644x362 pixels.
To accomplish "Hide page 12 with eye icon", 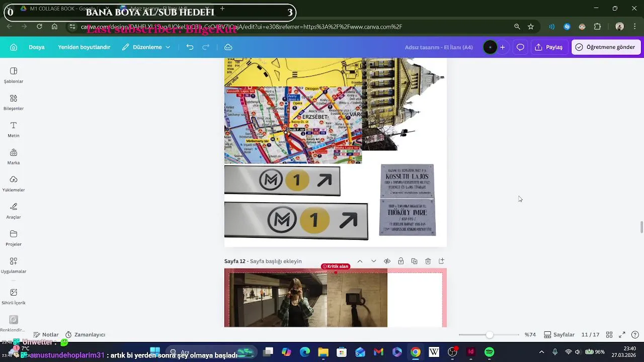I will point(387,261).
